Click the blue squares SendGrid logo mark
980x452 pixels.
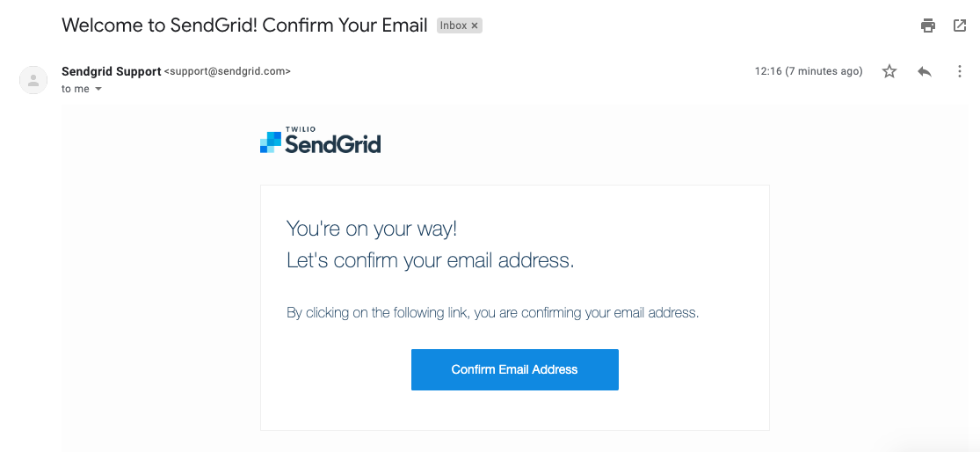click(271, 142)
